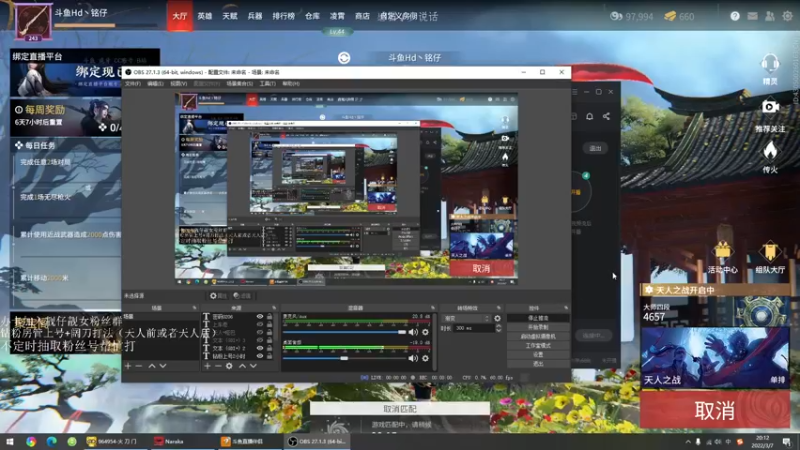Image resolution: width=800 pixels, height=450 pixels.
Task: Open the 活动中心 gift icon
Action: [x=722, y=252]
